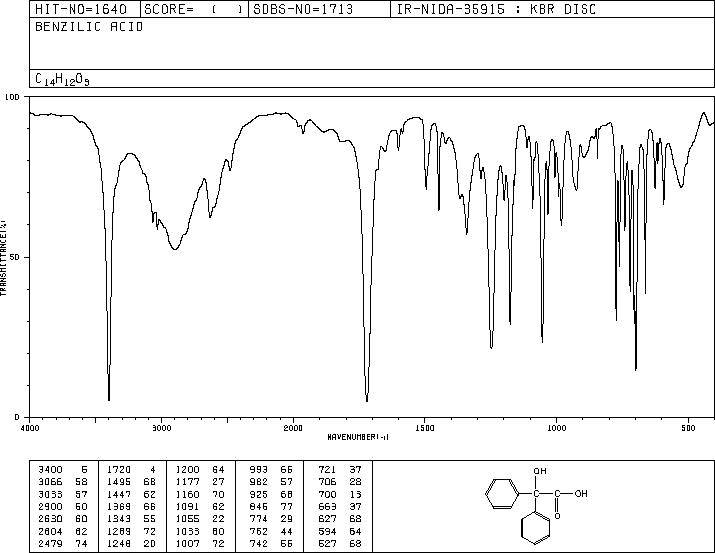Click the C14H12O3 molecular formula
Screen dimensions: 715x553
[62, 79]
